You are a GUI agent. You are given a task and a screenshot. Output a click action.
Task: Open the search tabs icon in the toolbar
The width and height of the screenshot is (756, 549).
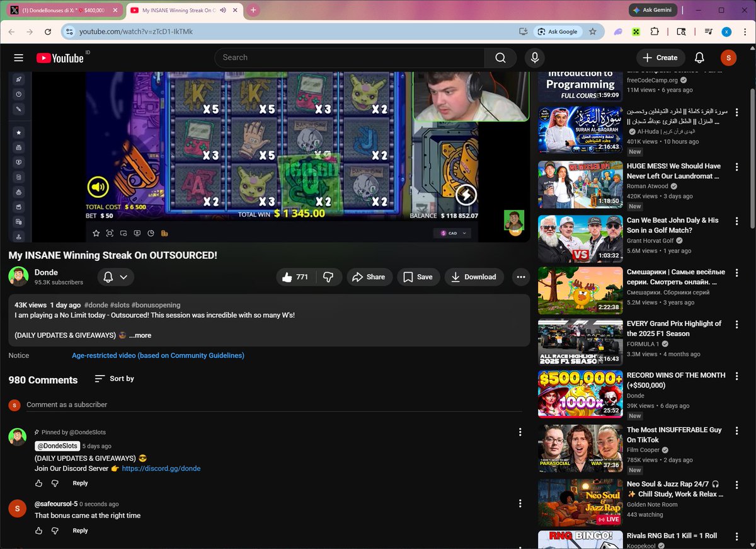[x=681, y=32]
